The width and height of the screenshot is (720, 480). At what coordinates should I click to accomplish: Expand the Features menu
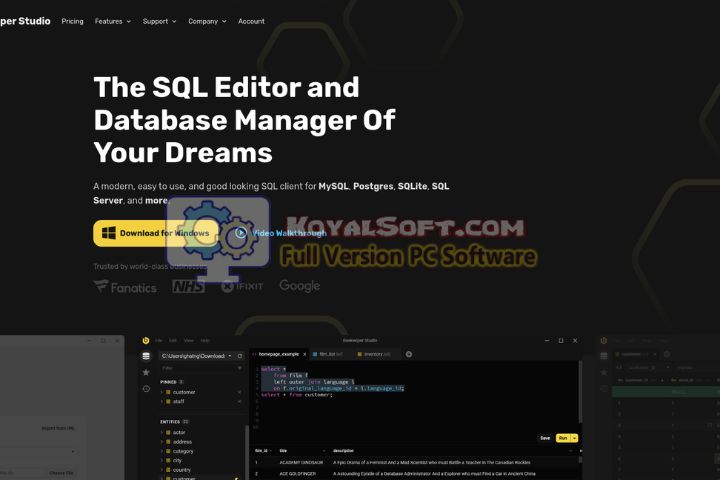coord(112,21)
